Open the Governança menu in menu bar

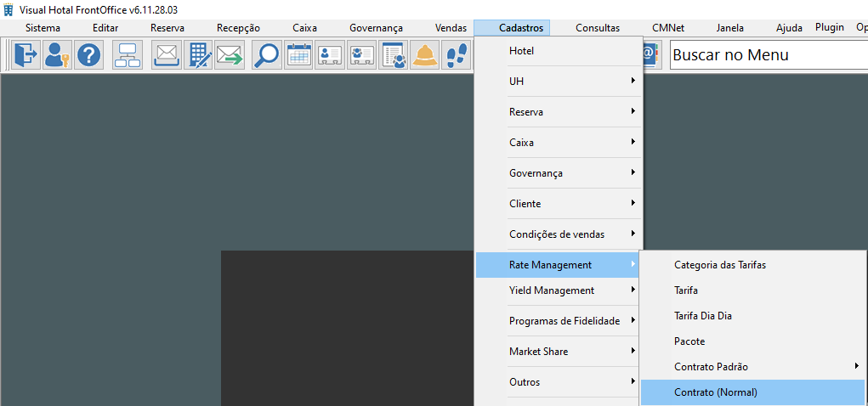tap(376, 28)
